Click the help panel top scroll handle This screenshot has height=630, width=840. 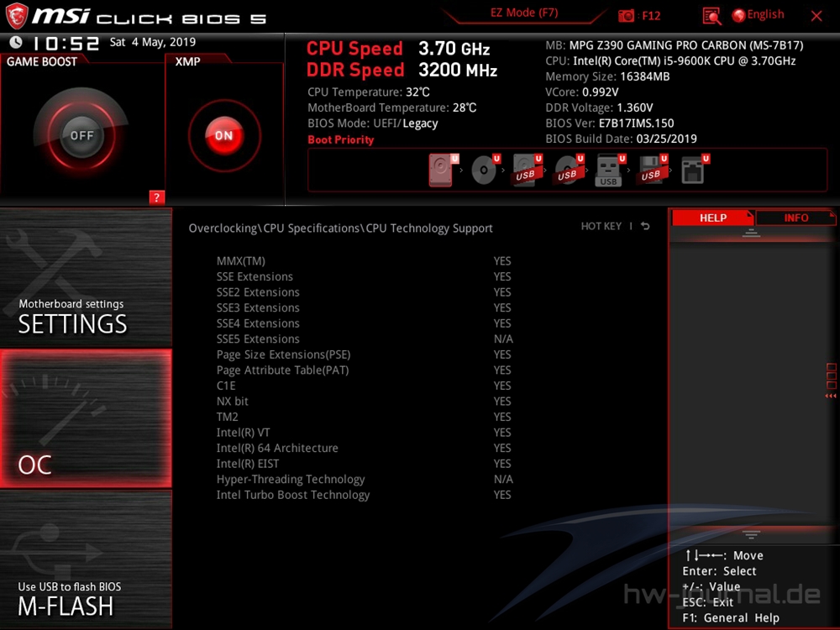[x=751, y=233]
